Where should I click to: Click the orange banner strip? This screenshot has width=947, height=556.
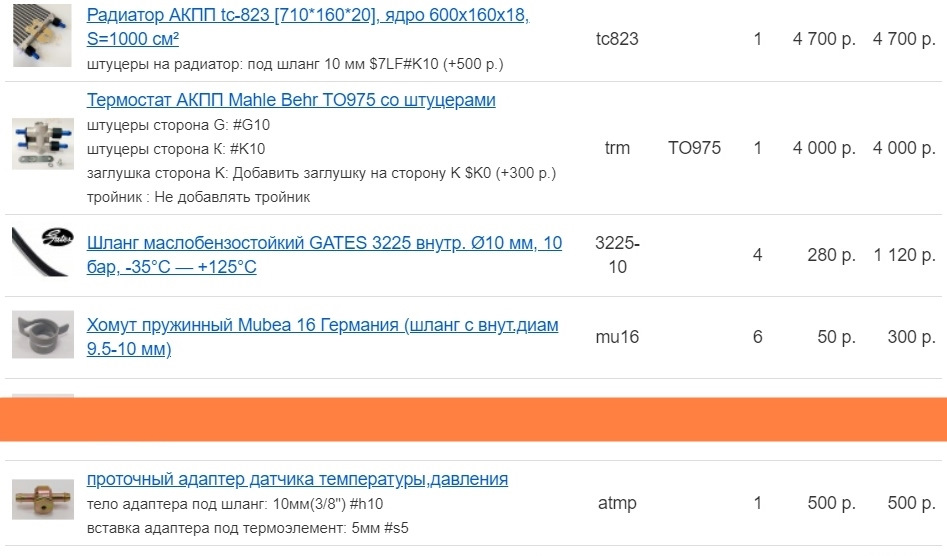tap(473, 419)
